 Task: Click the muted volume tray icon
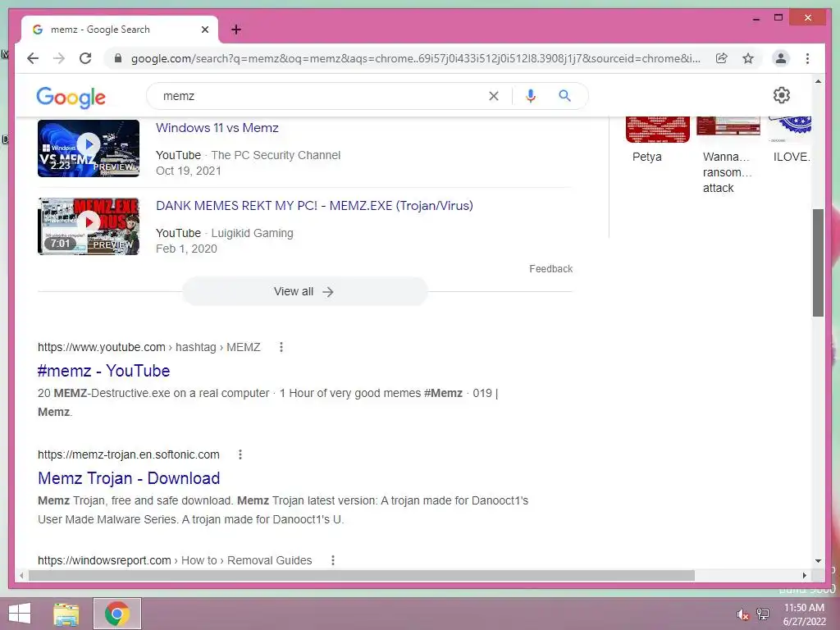click(x=742, y=614)
